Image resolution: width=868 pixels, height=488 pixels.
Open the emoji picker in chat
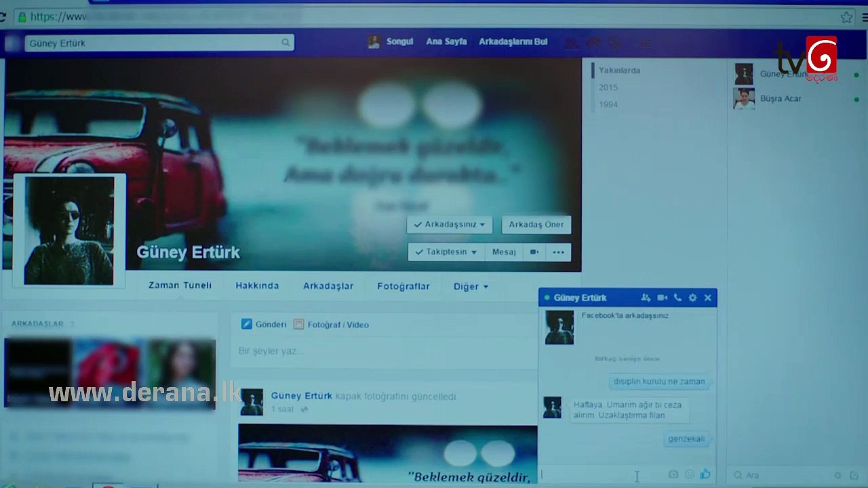(690, 475)
